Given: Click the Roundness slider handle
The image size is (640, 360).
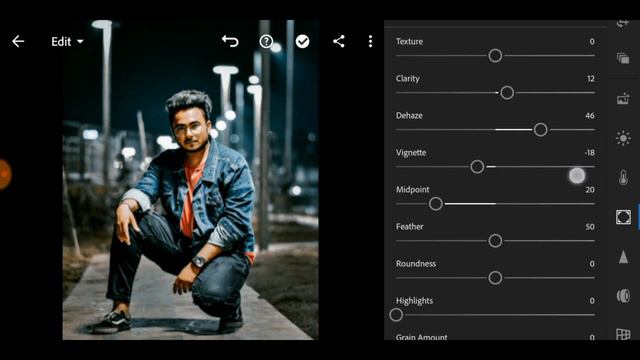Looking at the screenshot, I should point(495,278).
